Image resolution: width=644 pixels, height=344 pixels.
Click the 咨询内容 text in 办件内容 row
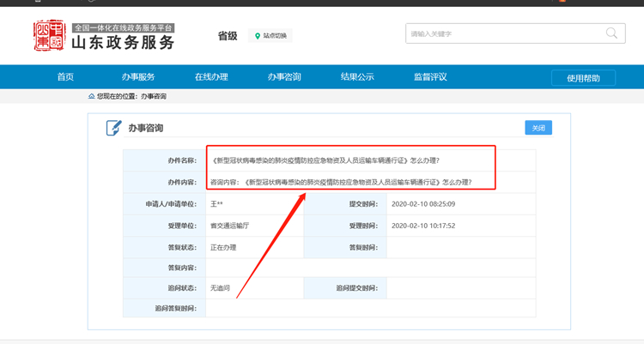click(352, 182)
